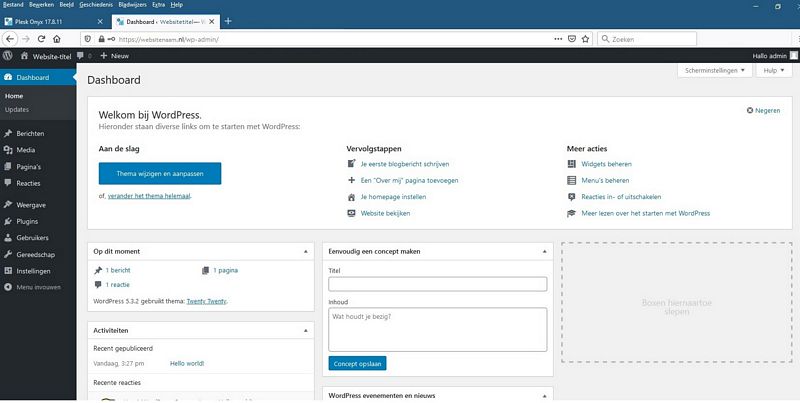Viewport: 800px width, 403px height.
Task: Click the browser home icon
Action: click(57, 39)
